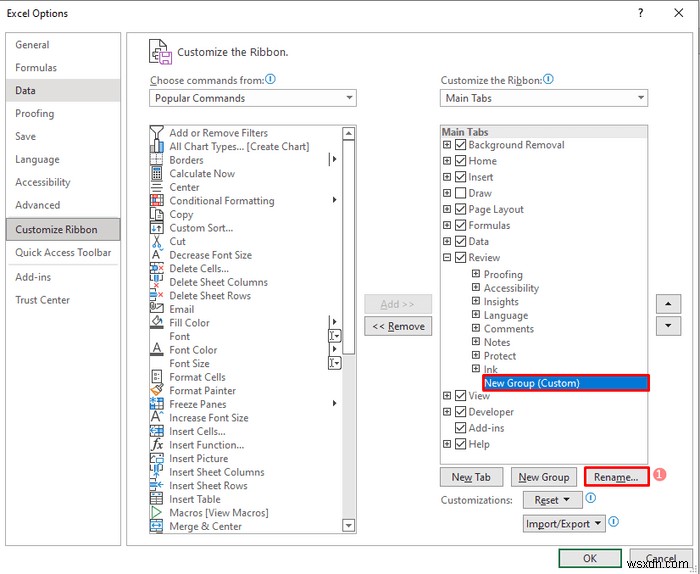Select the Insert Function fx icon
The width and height of the screenshot is (700, 574).
point(156,445)
